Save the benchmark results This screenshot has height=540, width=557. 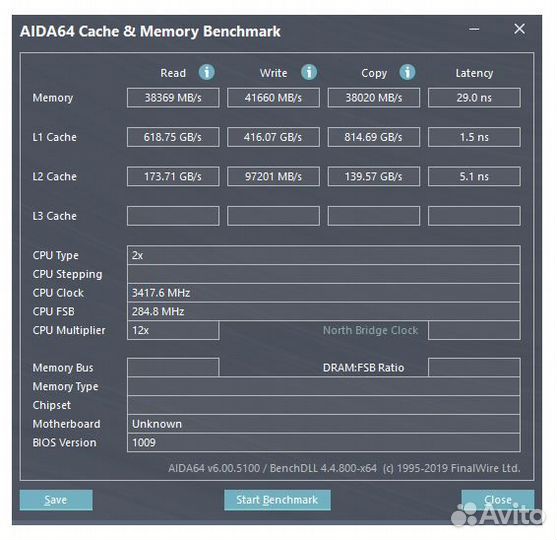[56, 500]
